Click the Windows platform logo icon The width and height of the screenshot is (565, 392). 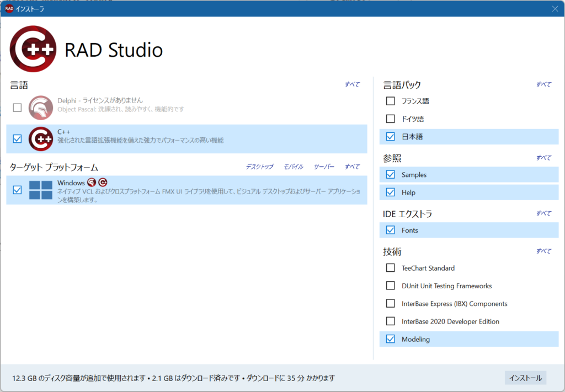coord(40,190)
